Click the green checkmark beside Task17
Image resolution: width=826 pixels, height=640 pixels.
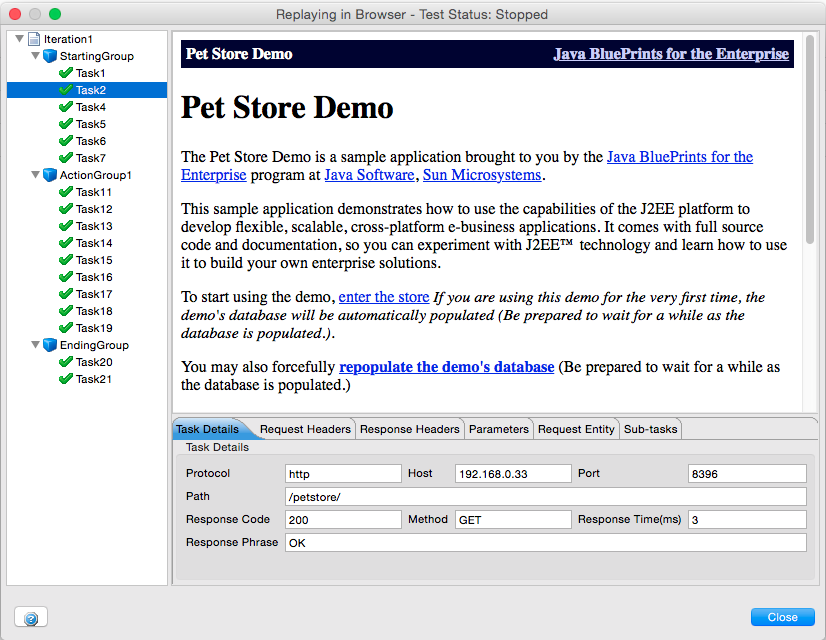coord(66,293)
